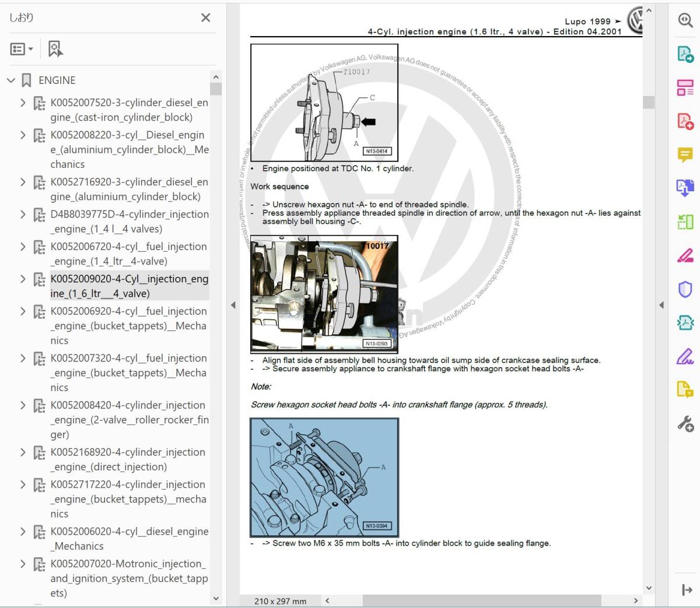Click the bookmark icon beside ENGINE
This screenshot has height=608, width=700.
(26, 80)
